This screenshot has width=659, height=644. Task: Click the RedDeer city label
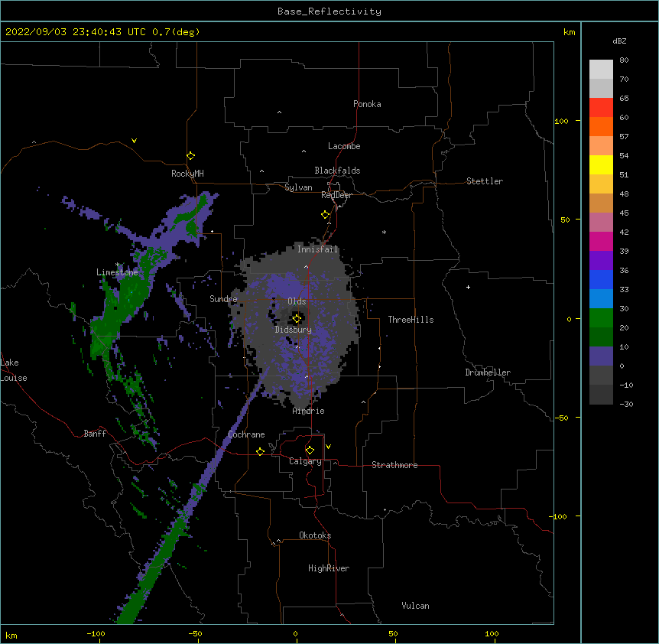[x=336, y=195]
